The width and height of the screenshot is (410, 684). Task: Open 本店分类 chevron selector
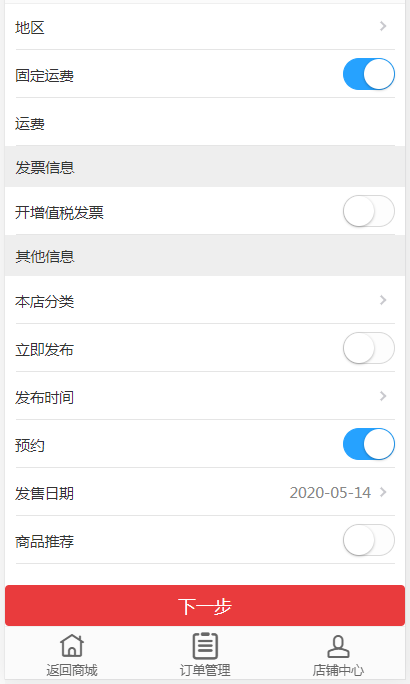[383, 300]
